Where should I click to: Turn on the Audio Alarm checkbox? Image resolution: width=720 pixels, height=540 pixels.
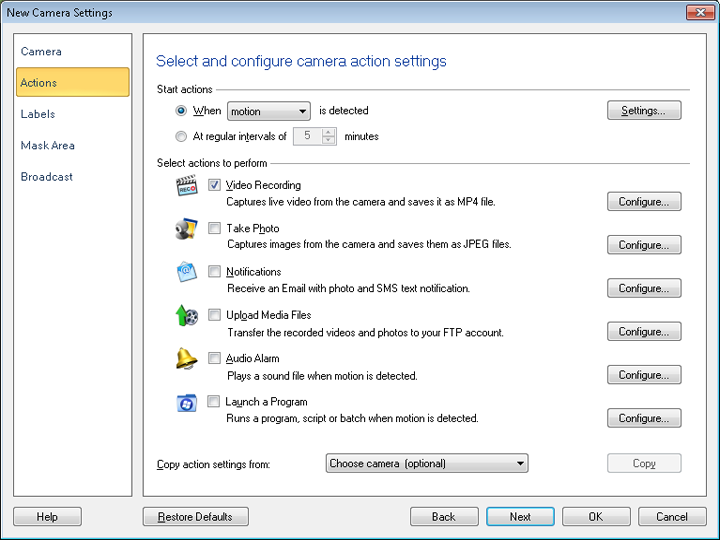[215, 358]
